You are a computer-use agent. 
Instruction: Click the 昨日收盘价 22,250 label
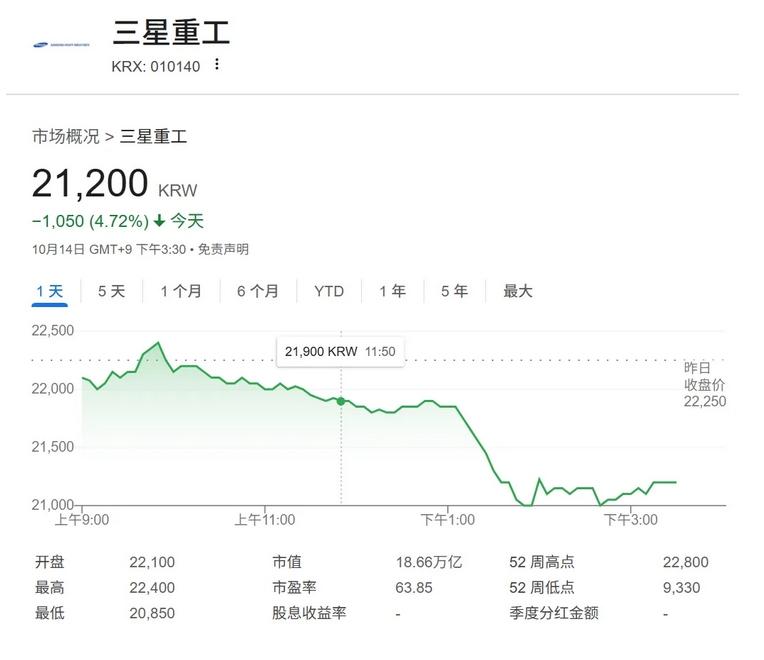click(x=704, y=384)
